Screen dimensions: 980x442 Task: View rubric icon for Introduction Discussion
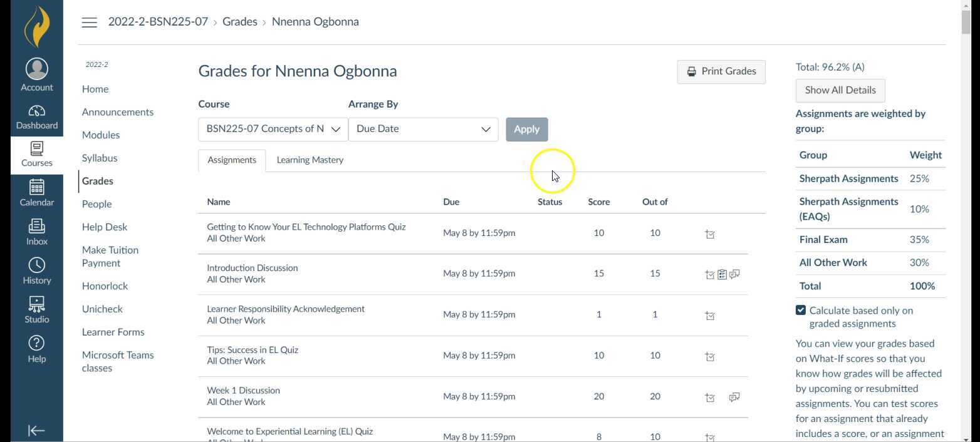pos(722,274)
